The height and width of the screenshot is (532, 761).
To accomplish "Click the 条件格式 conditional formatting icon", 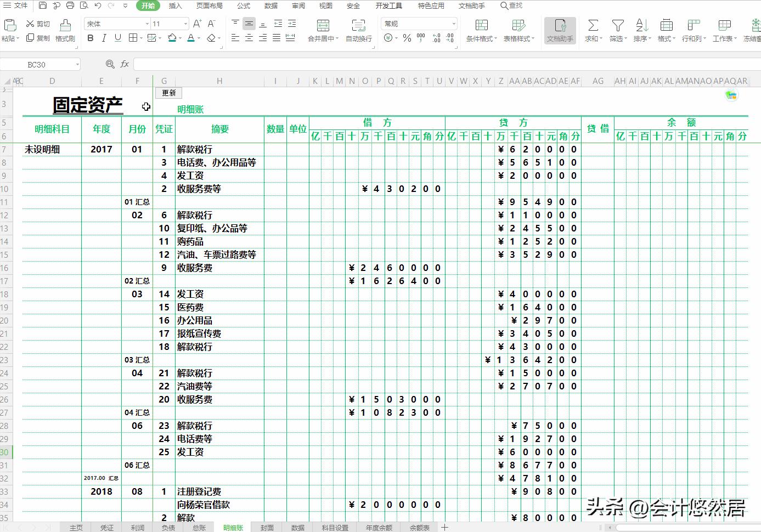I will tap(481, 31).
